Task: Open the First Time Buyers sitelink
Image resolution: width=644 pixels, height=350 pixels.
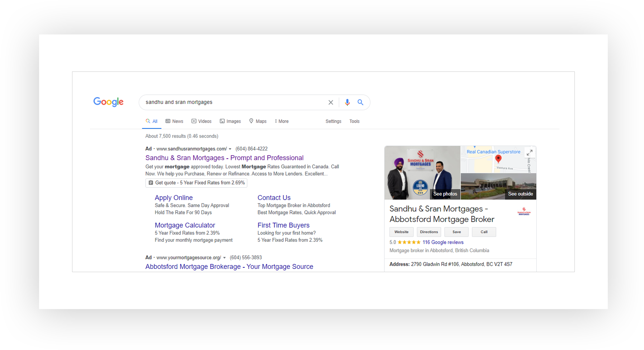Action: click(x=283, y=225)
